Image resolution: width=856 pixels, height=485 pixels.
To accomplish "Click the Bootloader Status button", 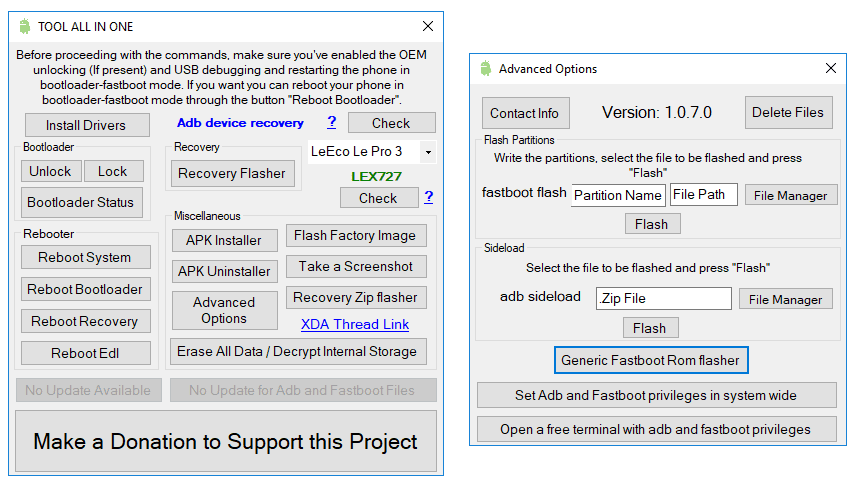I will pos(81,202).
